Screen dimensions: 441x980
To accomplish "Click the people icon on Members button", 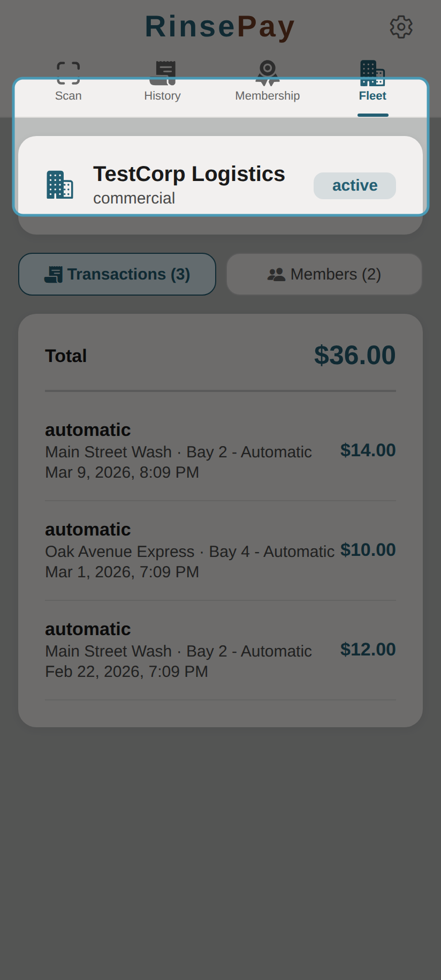I will 276,275.
